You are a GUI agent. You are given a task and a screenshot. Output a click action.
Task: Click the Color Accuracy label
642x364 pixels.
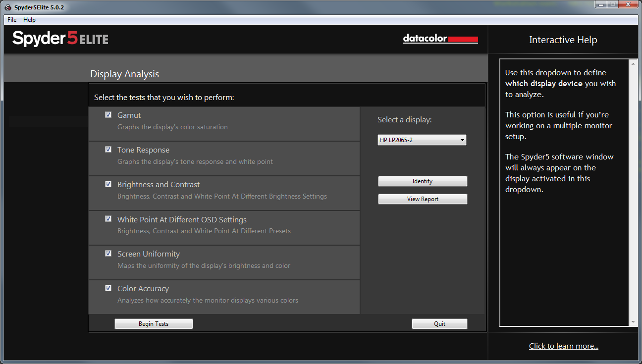click(x=143, y=289)
